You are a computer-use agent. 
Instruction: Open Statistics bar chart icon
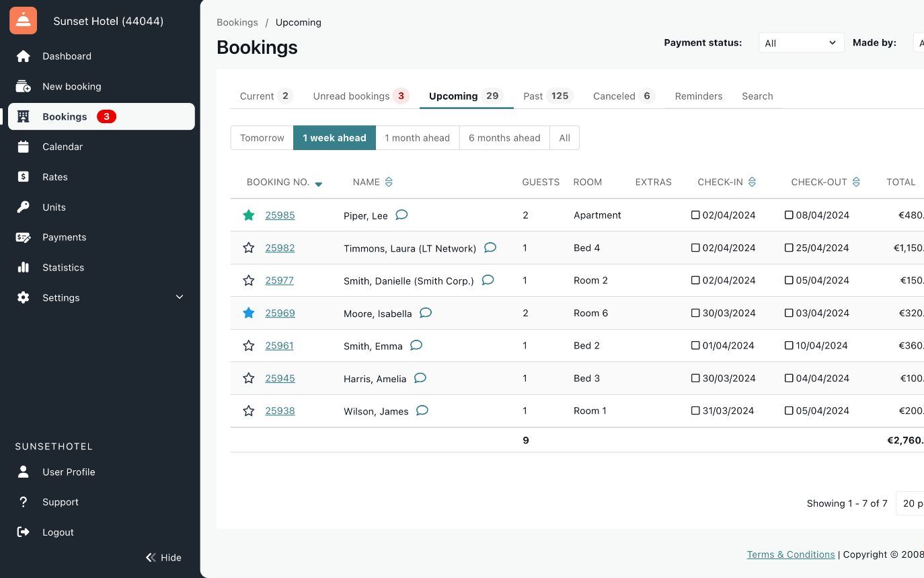(x=24, y=267)
